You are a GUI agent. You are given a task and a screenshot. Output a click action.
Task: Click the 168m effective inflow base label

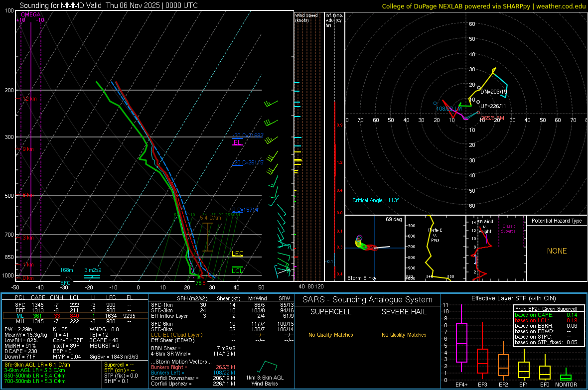(66, 270)
